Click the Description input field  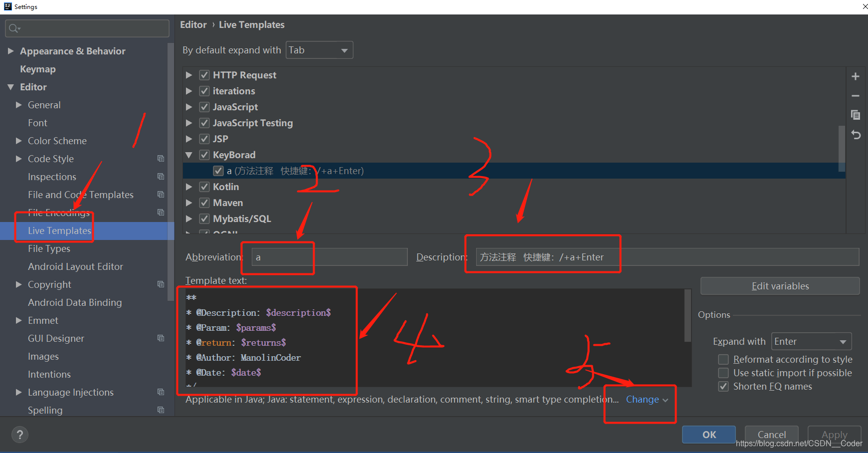click(668, 257)
